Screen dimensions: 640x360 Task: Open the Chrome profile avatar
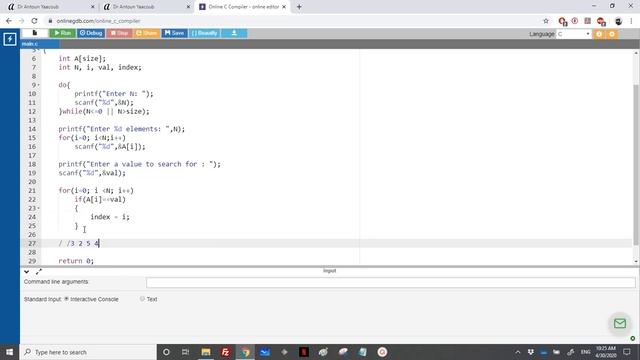pyautogui.click(x=618, y=21)
